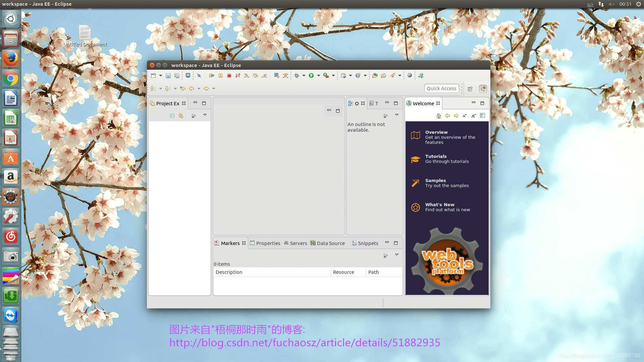Click Collapse All in Project Explorer

point(172,116)
